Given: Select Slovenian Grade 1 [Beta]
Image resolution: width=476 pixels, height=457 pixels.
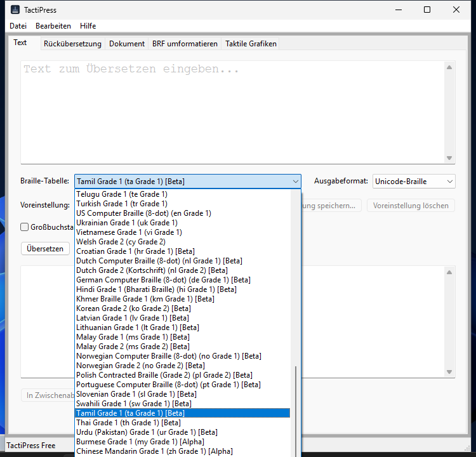Looking at the screenshot, I should pos(182,394).
